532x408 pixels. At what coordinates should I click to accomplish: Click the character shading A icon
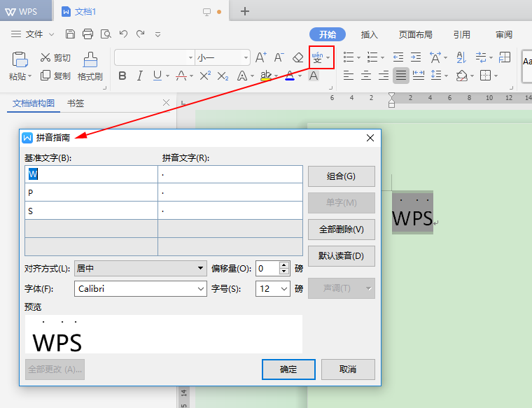[314, 76]
